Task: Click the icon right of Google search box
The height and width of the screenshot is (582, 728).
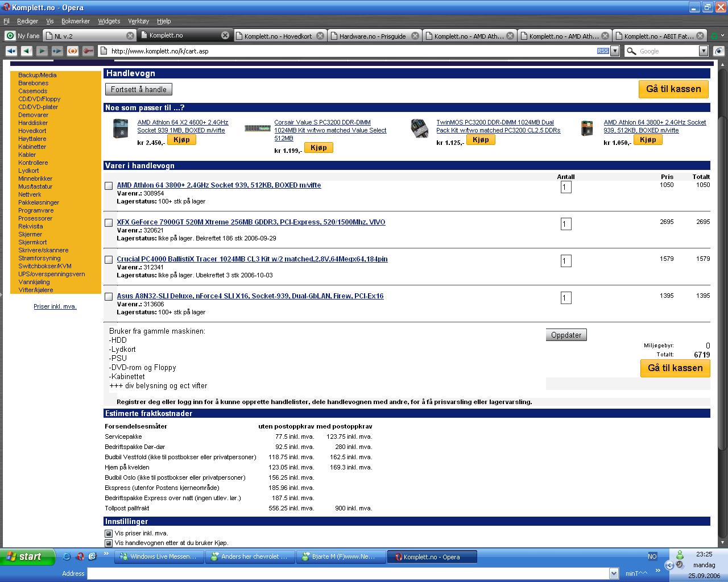Action: pyautogui.click(x=719, y=51)
